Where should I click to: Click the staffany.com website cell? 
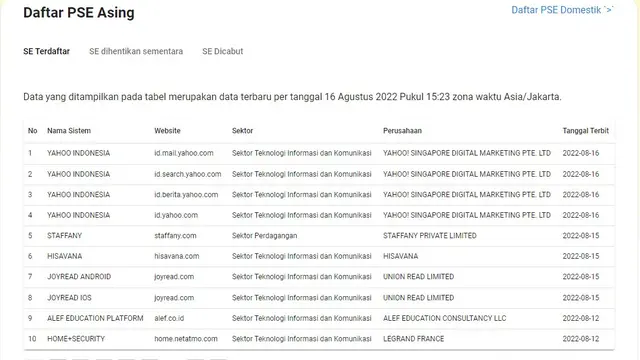(175, 236)
